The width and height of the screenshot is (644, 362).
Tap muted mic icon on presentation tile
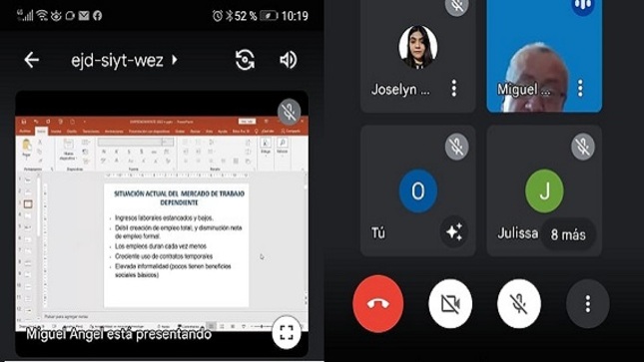289,112
